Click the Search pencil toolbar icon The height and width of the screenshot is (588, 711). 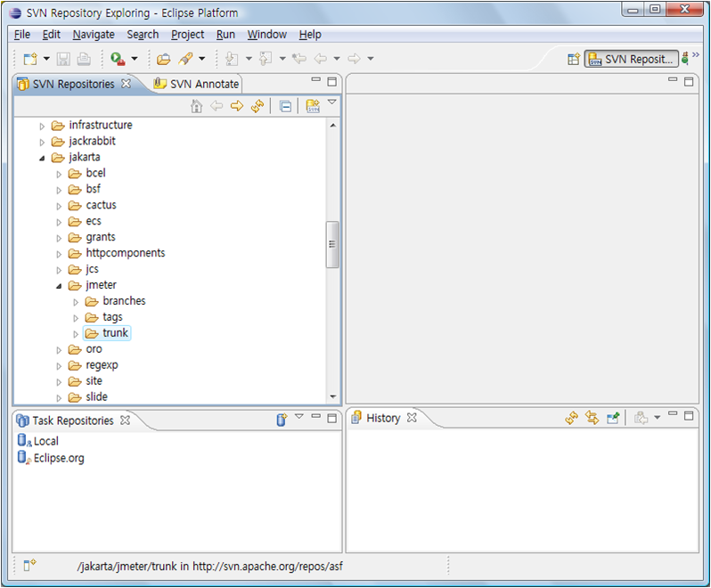[x=185, y=59]
